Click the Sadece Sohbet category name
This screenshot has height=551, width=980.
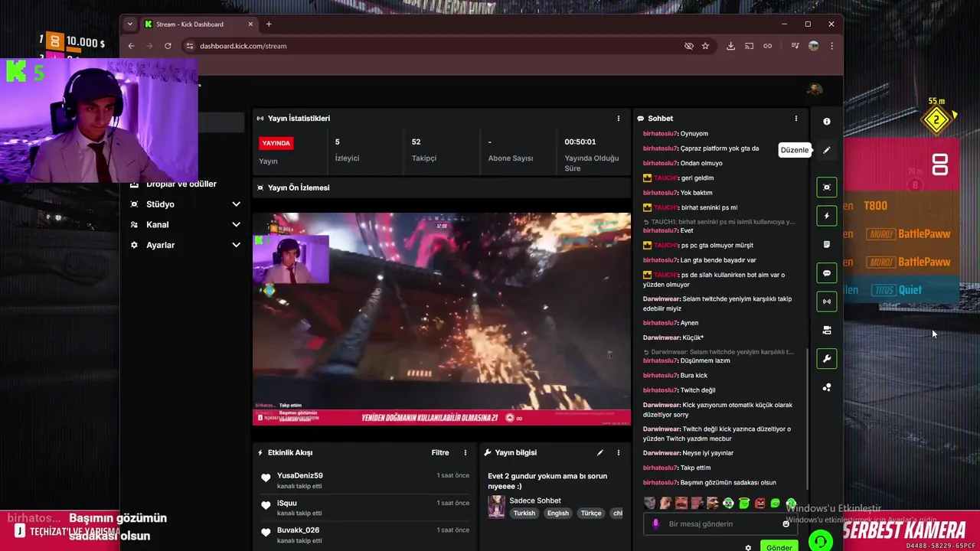pos(535,500)
